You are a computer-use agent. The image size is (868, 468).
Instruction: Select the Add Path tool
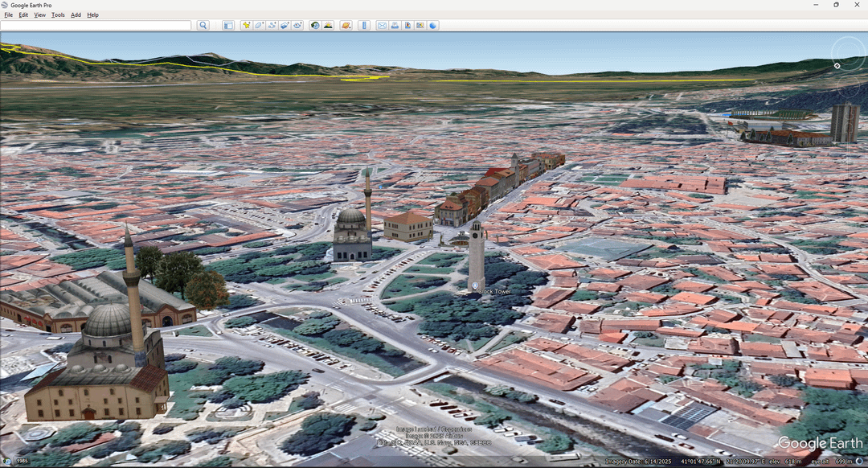(x=272, y=26)
